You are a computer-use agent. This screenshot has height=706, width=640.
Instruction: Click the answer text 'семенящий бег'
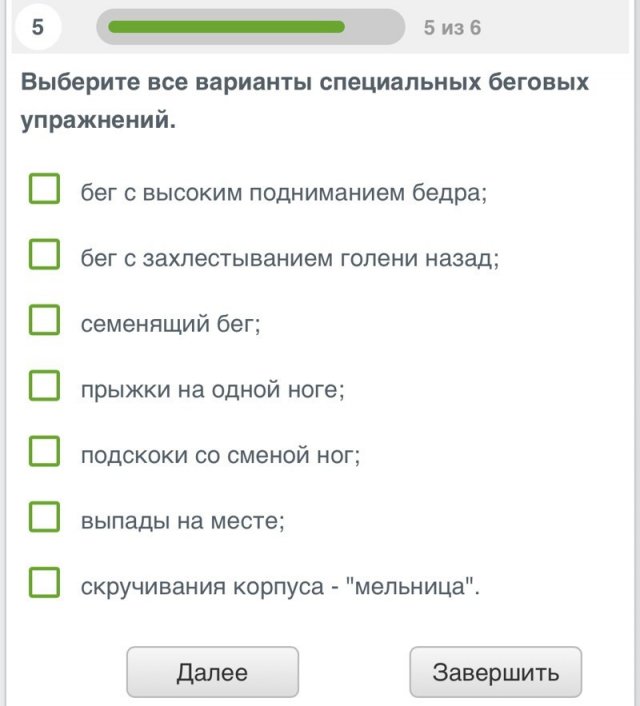click(x=170, y=324)
